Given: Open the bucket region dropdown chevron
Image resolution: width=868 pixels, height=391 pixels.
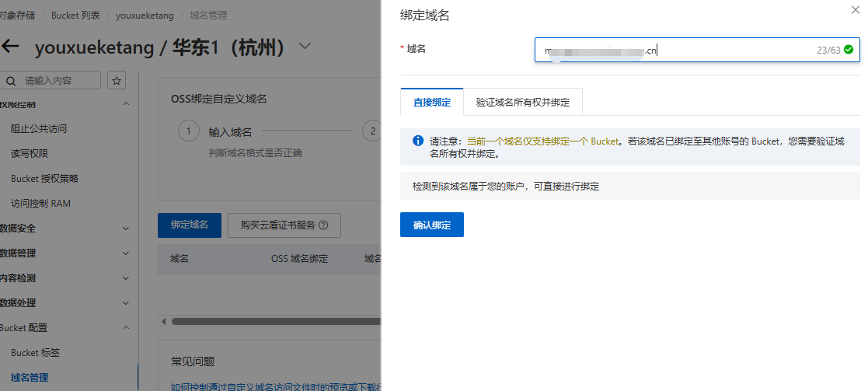Looking at the screenshot, I should click(305, 46).
